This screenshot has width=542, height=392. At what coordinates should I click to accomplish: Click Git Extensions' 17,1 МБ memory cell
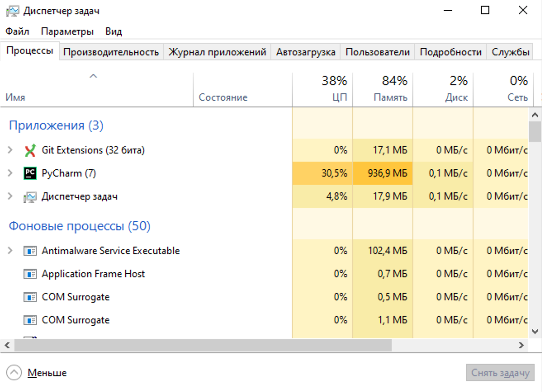tap(383, 150)
